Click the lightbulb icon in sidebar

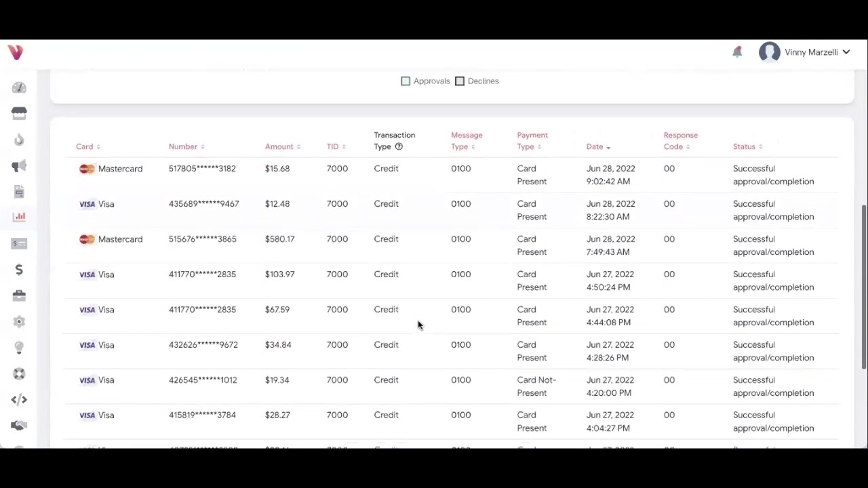pos(19,348)
